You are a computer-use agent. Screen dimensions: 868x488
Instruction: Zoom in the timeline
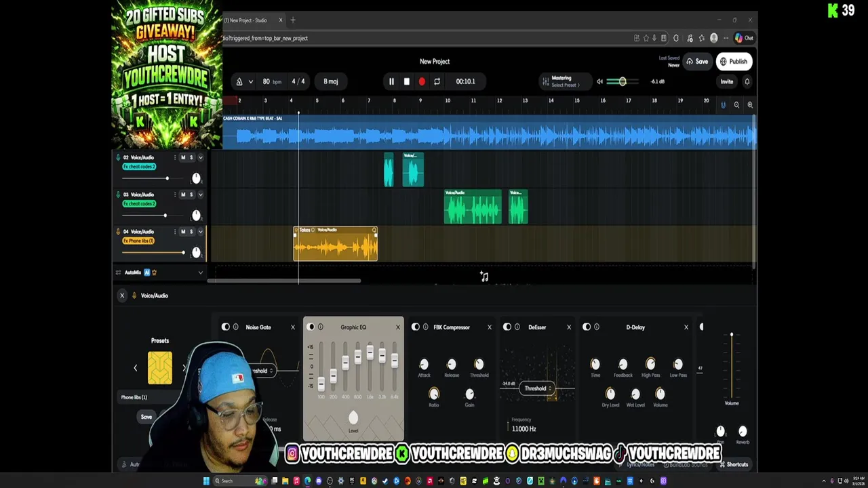(x=750, y=104)
